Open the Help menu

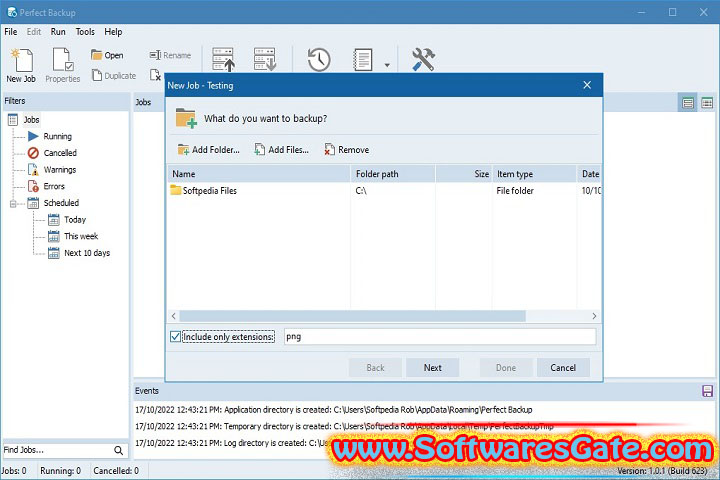click(x=113, y=32)
